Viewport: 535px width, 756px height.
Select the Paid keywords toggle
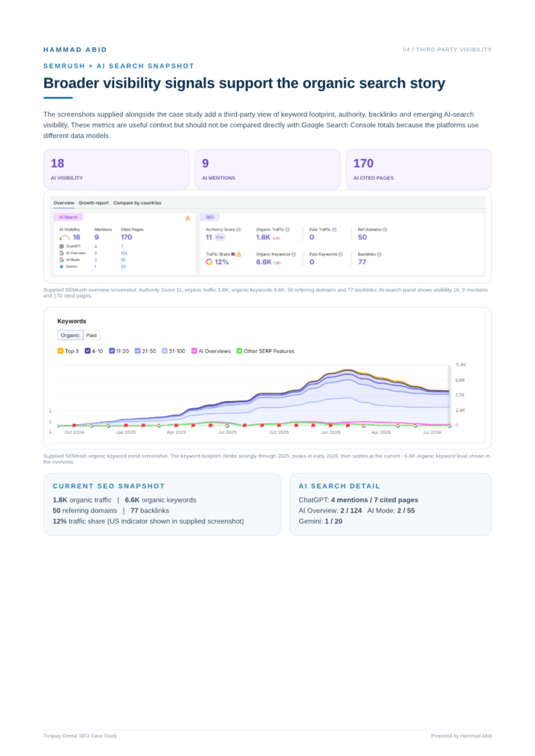click(x=91, y=335)
